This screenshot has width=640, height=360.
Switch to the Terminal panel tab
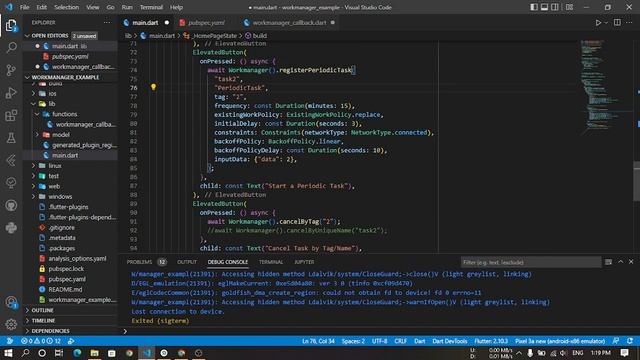(x=271, y=262)
